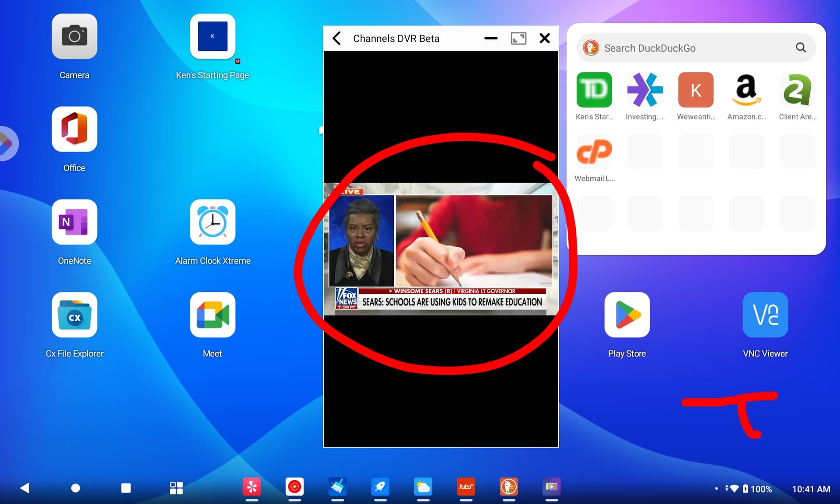Open the Webmail L... bookmark
Image resolution: width=840 pixels, height=504 pixels.
click(594, 152)
